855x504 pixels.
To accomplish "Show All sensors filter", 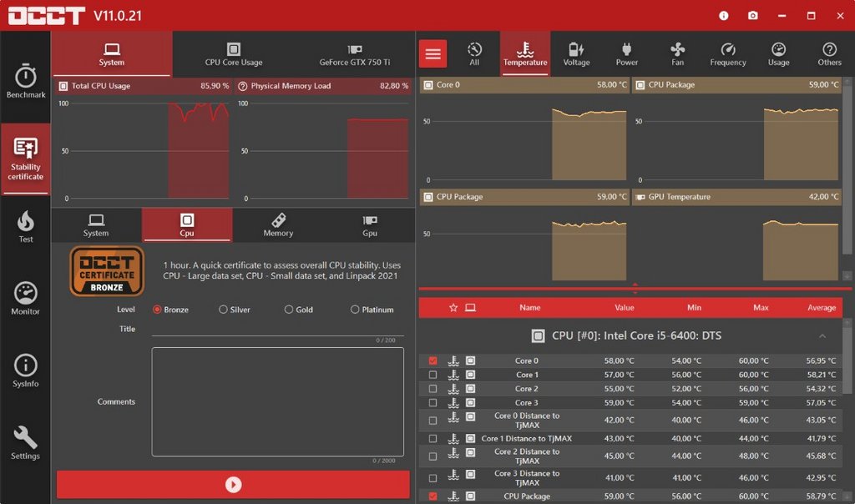I will [x=474, y=54].
